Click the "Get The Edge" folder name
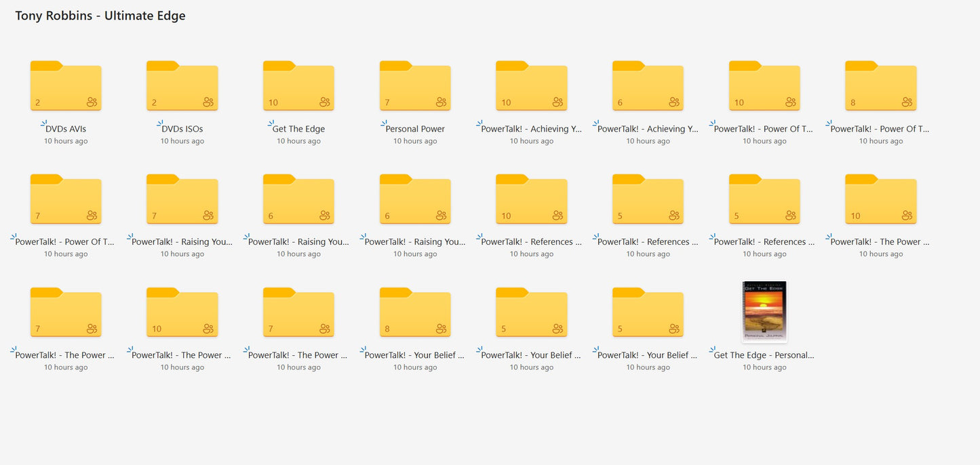Viewport: 980px width, 465px height. tap(298, 129)
